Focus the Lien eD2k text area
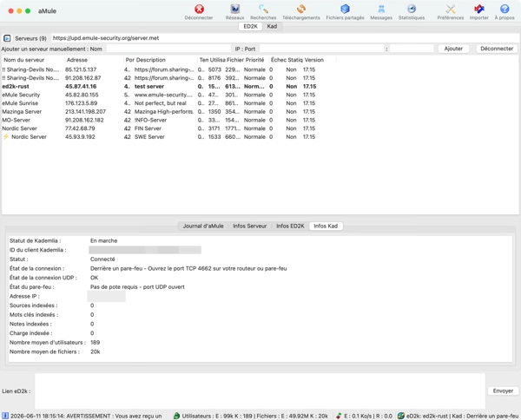This screenshot has height=420, width=521. pos(260,390)
